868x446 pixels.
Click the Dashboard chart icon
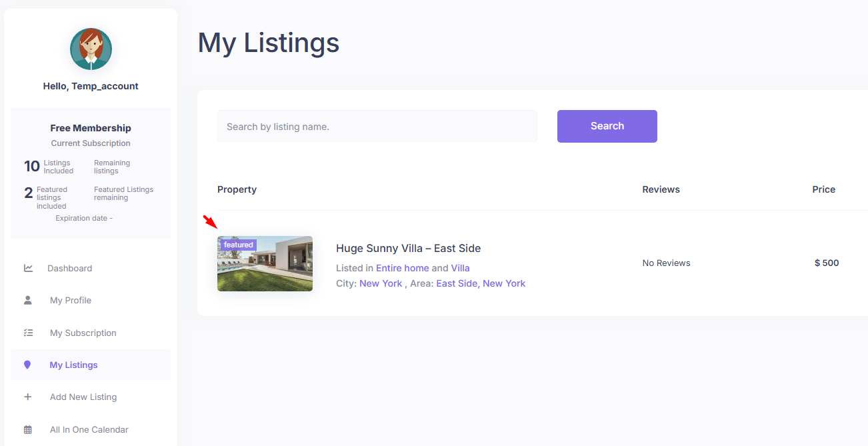point(28,268)
